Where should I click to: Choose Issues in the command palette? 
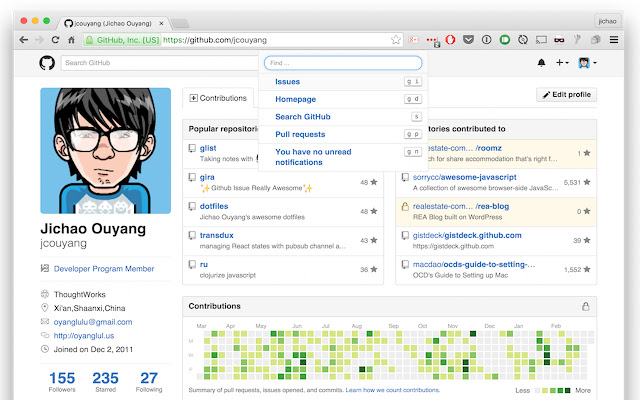343,82
